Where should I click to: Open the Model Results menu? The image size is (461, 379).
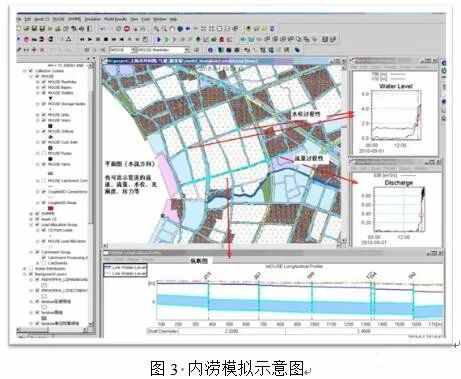coord(115,19)
